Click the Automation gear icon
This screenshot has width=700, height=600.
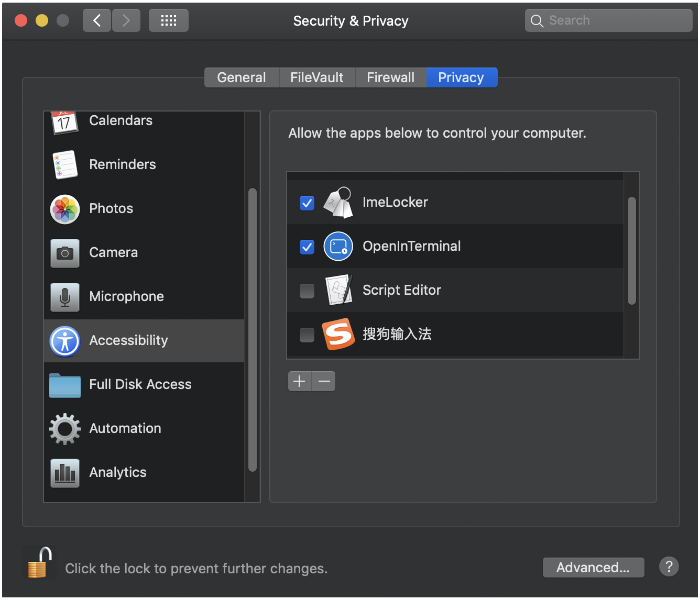click(x=65, y=429)
